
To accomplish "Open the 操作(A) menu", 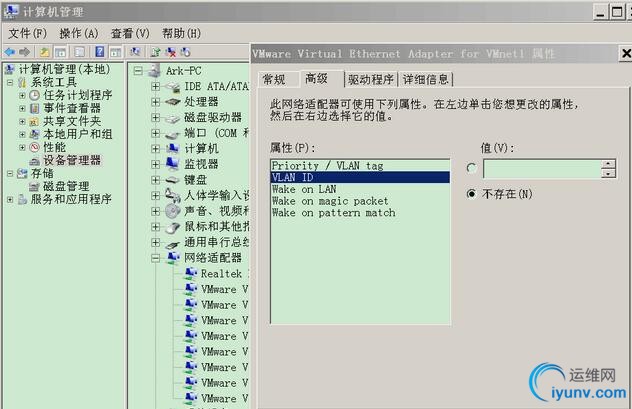I will [79, 33].
